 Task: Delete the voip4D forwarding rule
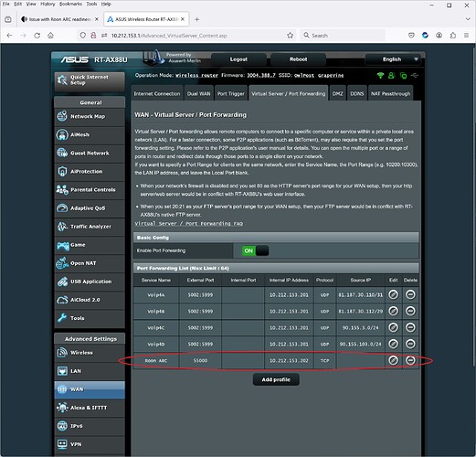pyautogui.click(x=410, y=344)
